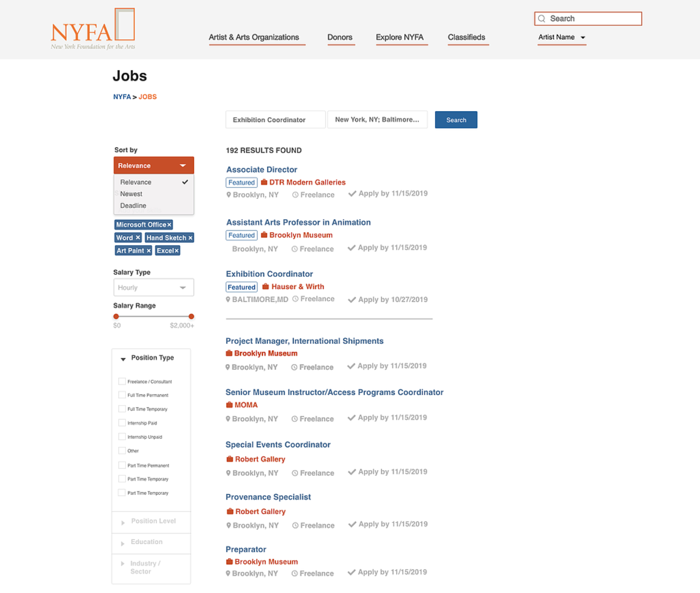Click clock icon on Senior Museum Instructor listing
This screenshot has height=593, width=700.
pyautogui.click(x=295, y=419)
